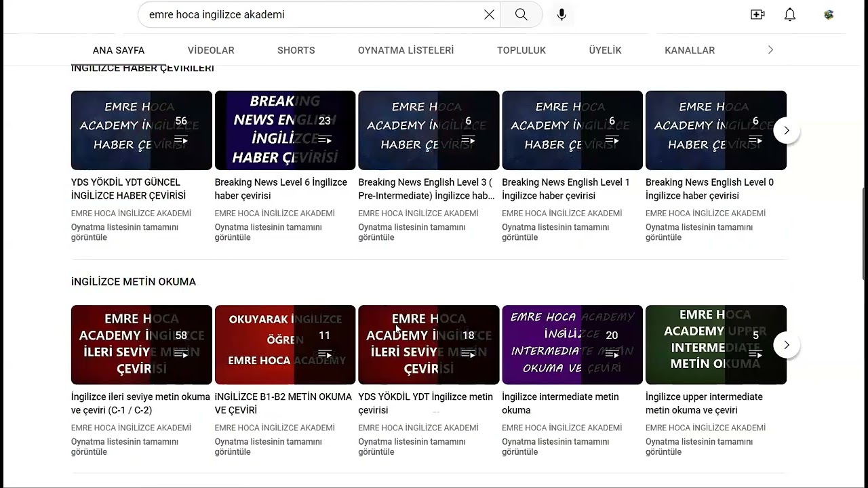Viewport: 868px width, 488px height.
Task: Open YDS YÖKDİL YDT GÜNCEL İNGİLİZCE HABER ÇEVİRİSİ title
Action: (128, 189)
